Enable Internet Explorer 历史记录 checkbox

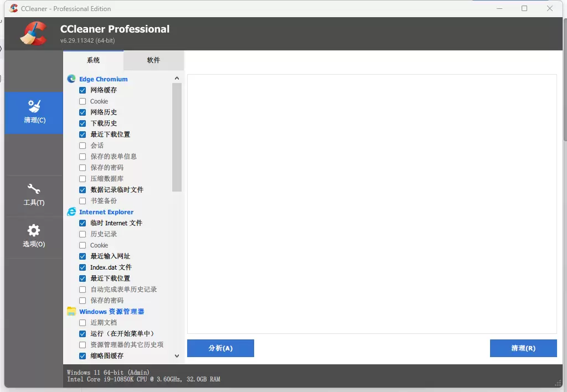(x=83, y=234)
